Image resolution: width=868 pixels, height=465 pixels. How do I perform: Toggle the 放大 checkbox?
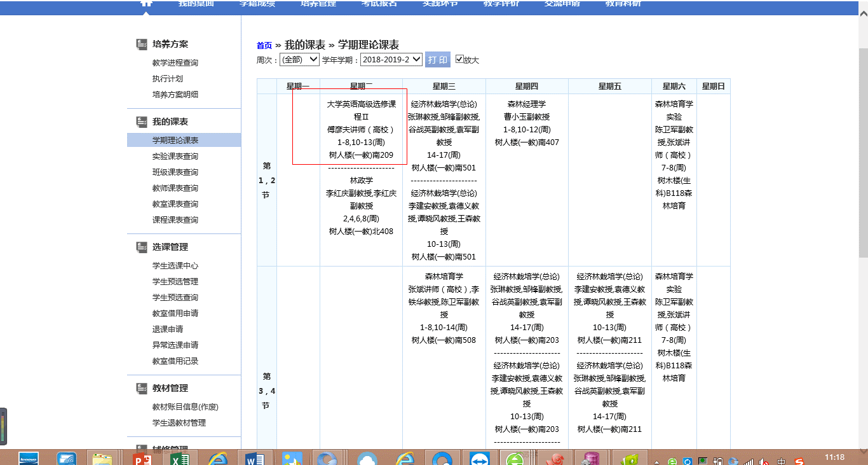click(460, 59)
